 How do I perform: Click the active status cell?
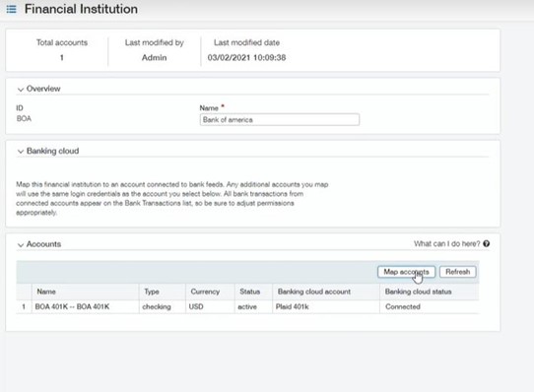click(253, 306)
